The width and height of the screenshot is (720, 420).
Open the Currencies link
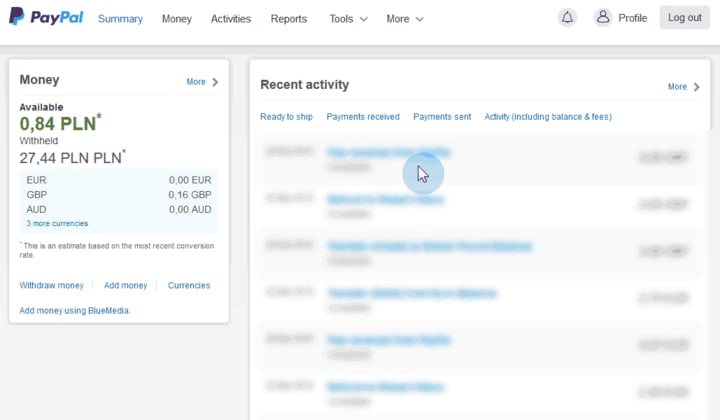(x=189, y=286)
